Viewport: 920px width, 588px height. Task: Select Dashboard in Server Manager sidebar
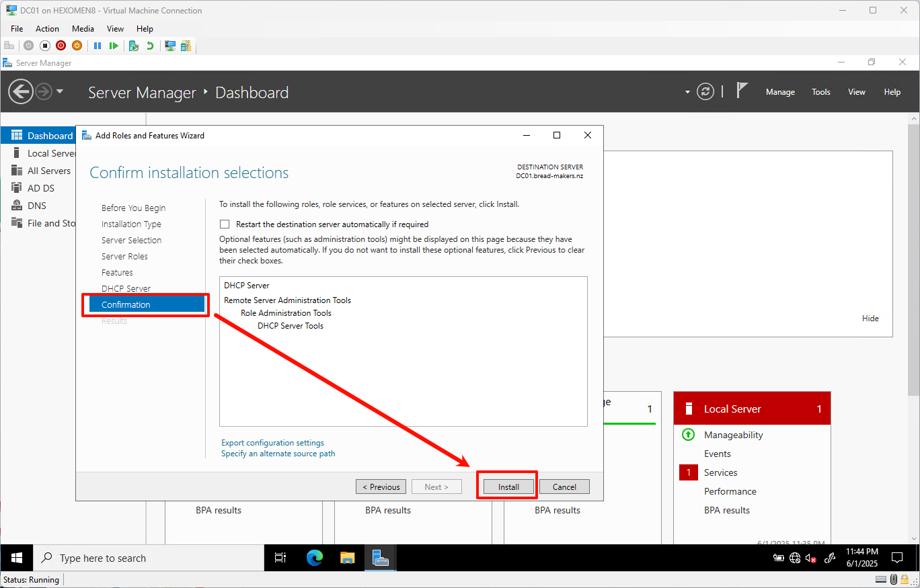[x=38, y=136]
